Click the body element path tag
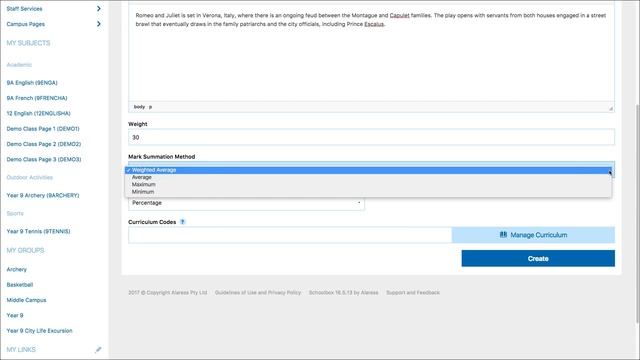 (x=139, y=107)
